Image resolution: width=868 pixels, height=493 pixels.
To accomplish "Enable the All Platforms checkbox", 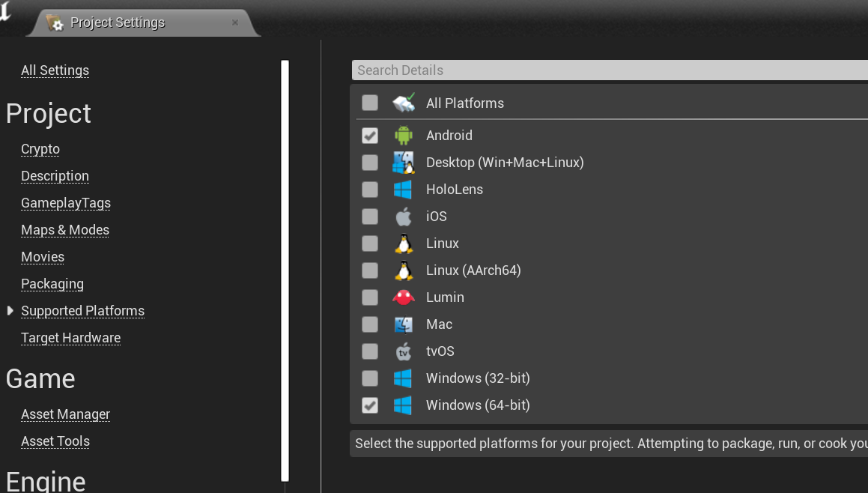I will (x=370, y=103).
